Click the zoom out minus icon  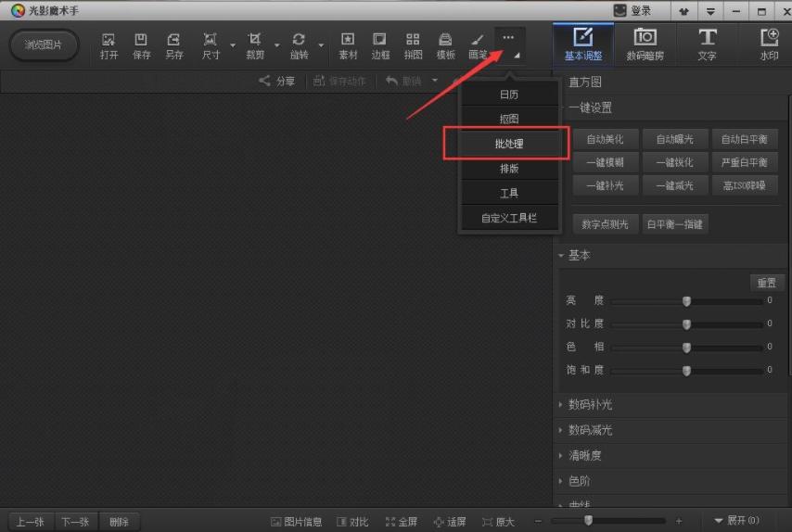point(538,521)
